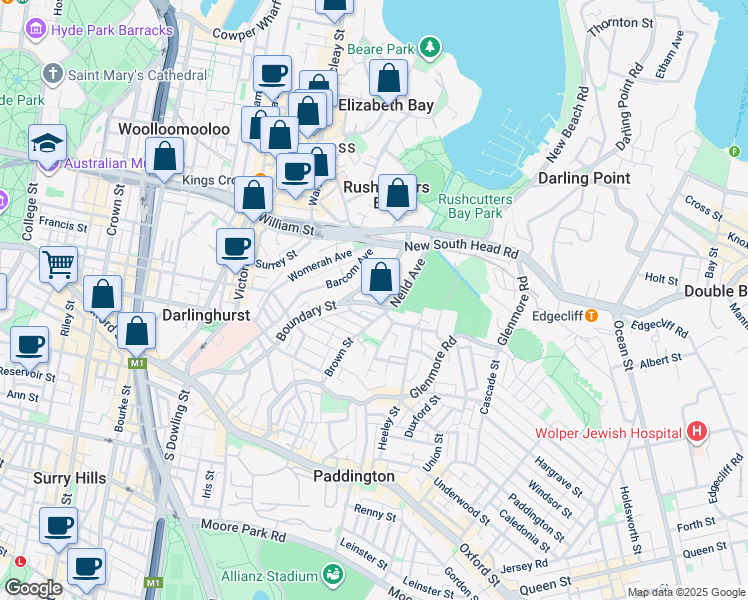Select the shopping bag marker at Elizabeth Bay
Viewport: 748px width, 600px height.
click(388, 79)
